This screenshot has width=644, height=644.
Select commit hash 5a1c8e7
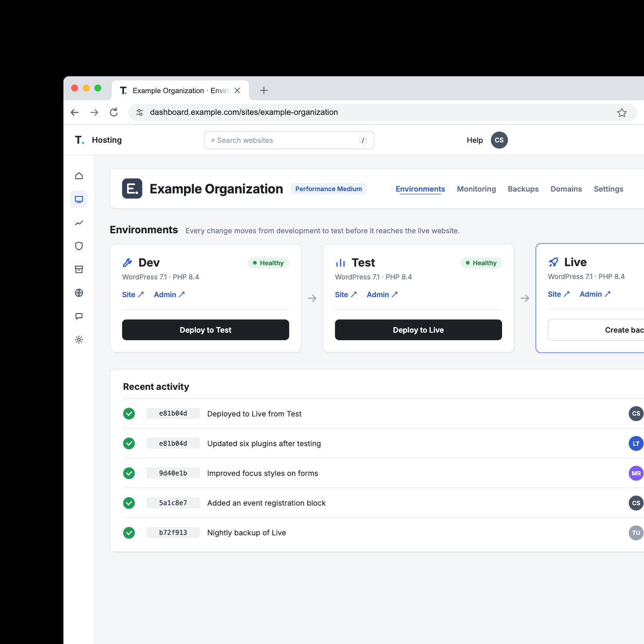[x=173, y=503]
